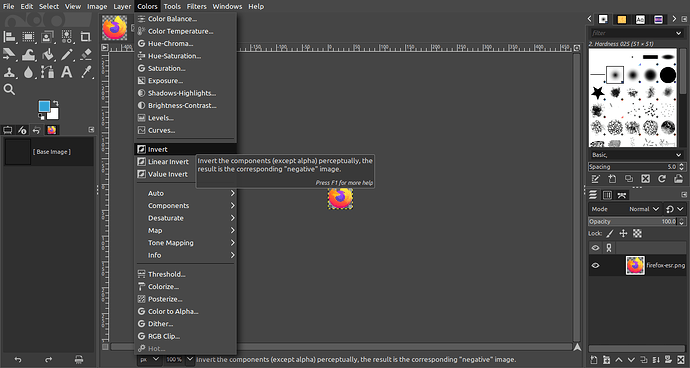Select the Unified Transform tool
The width and height of the screenshot is (690, 368).
pyautogui.click(x=9, y=55)
